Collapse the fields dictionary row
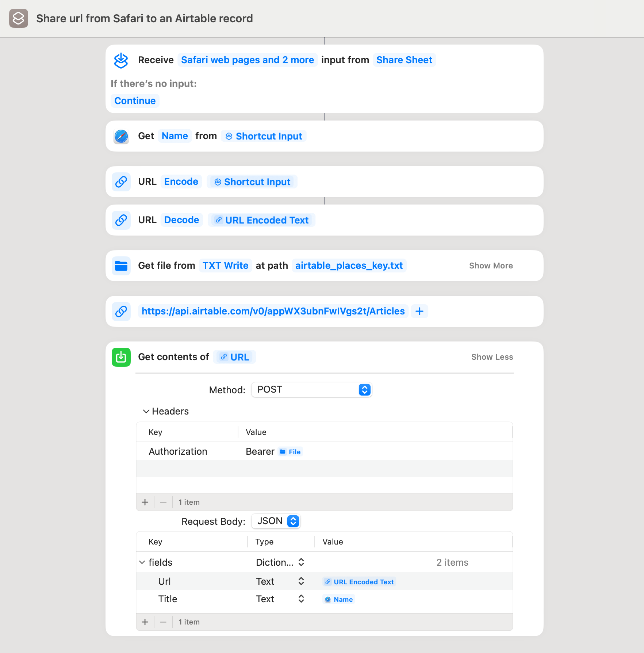Screen dimensions: 644x653 point(142,562)
